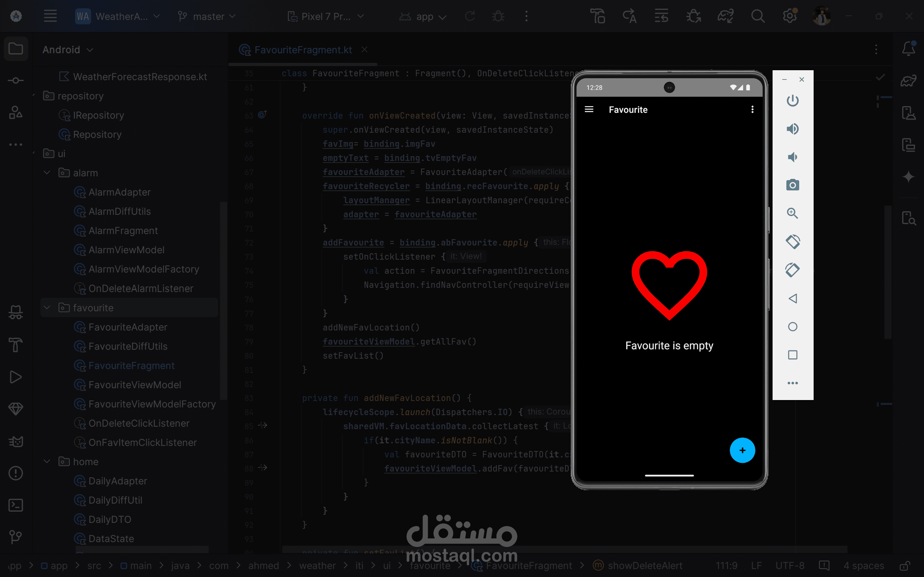The height and width of the screenshot is (577, 924).
Task: Open Logcat tool window icon
Action: coord(16,441)
